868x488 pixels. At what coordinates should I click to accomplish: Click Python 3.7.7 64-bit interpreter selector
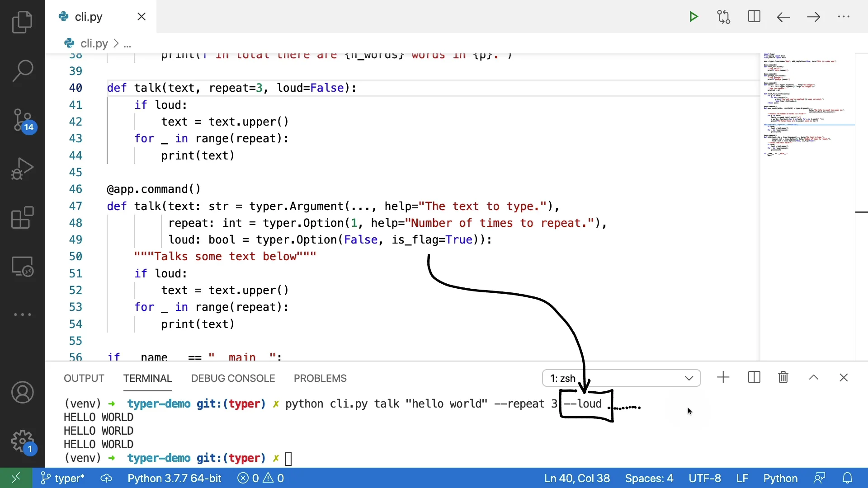pyautogui.click(x=174, y=478)
